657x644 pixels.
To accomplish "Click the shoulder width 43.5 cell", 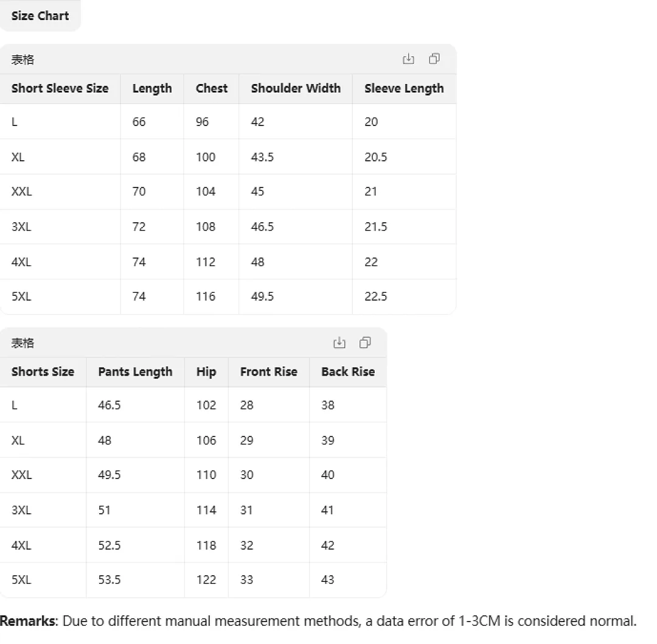I will pyautogui.click(x=296, y=157).
